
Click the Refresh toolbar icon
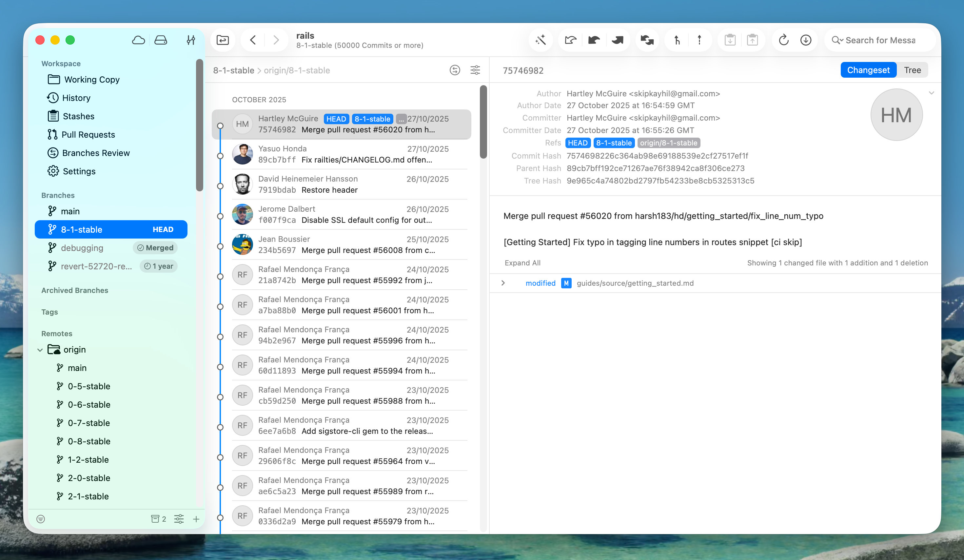coord(783,40)
